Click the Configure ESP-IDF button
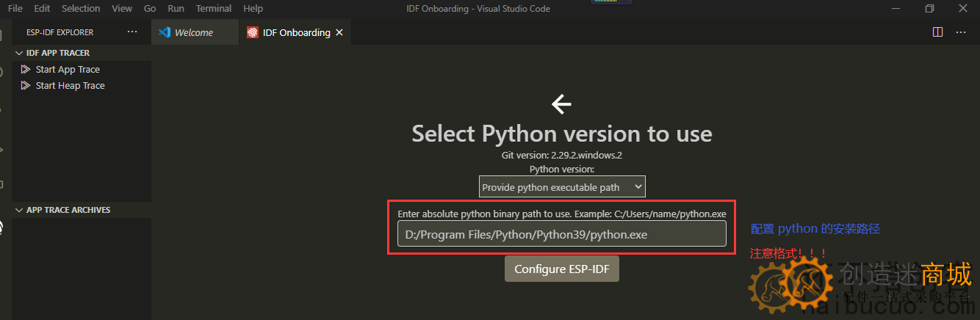Viewport: 980px width, 320px height. [562, 269]
